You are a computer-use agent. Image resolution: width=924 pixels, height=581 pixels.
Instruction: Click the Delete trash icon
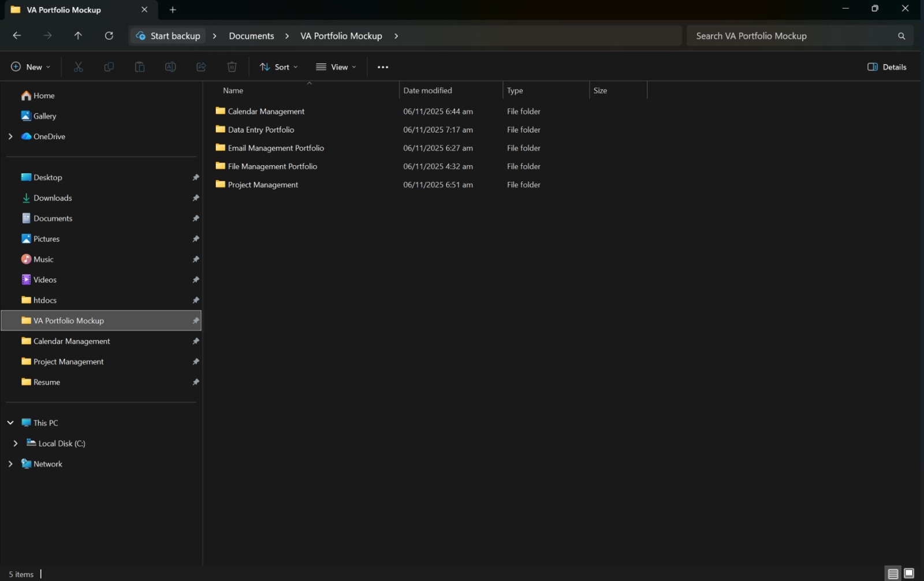(232, 67)
